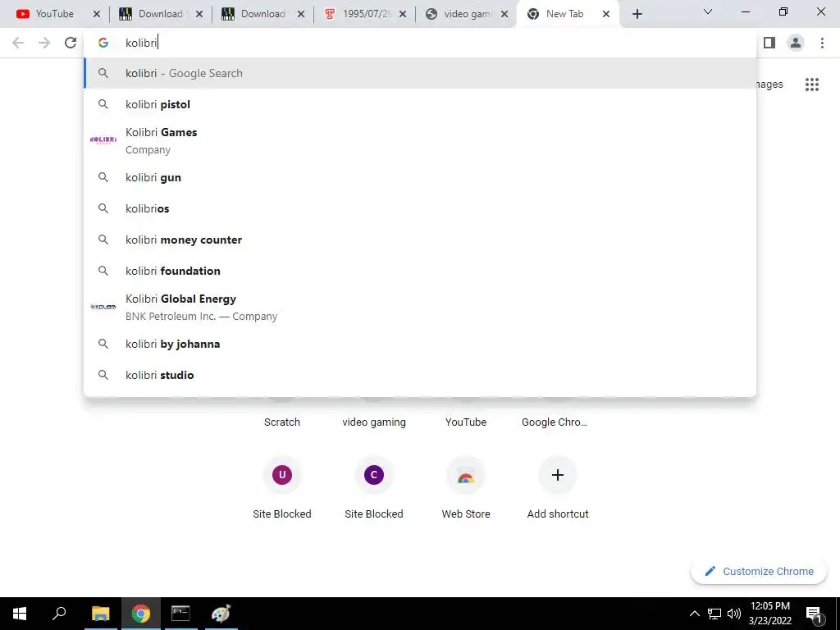Open the second Site Blocked shortcut (C)
Image resolution: width=840 pixels, height=630 pixels.
tap(374, 489)
